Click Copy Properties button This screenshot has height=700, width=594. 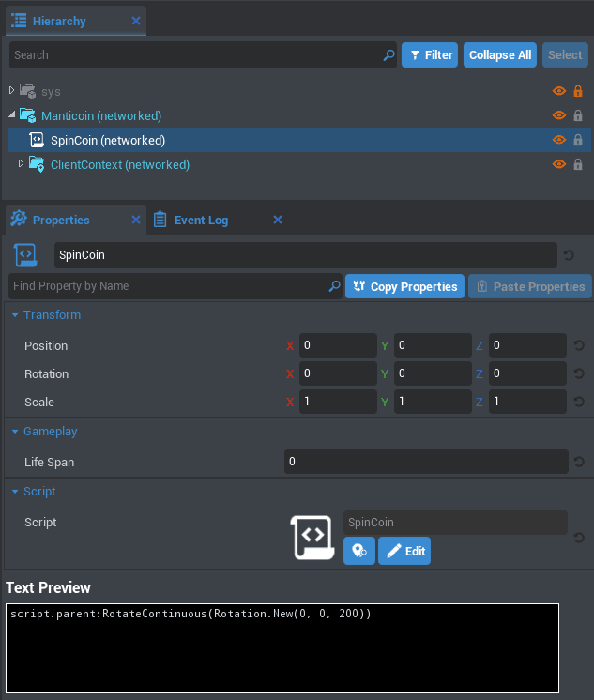pos(404,286)
